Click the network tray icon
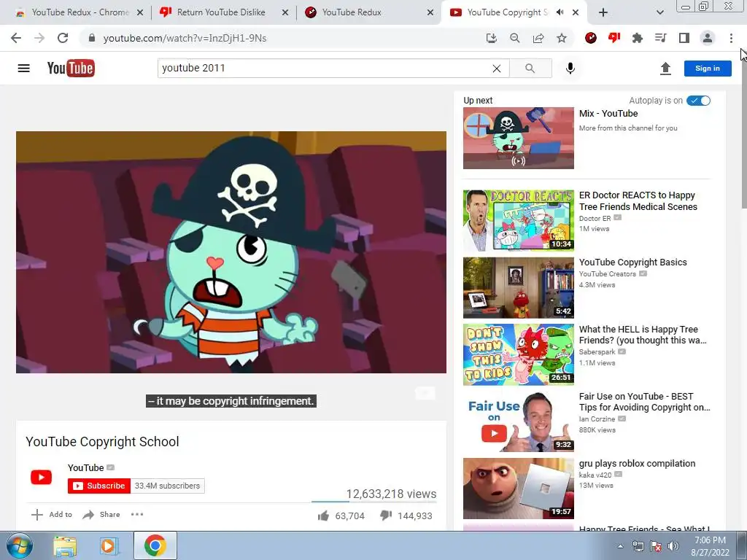 (x=638, y=546)
